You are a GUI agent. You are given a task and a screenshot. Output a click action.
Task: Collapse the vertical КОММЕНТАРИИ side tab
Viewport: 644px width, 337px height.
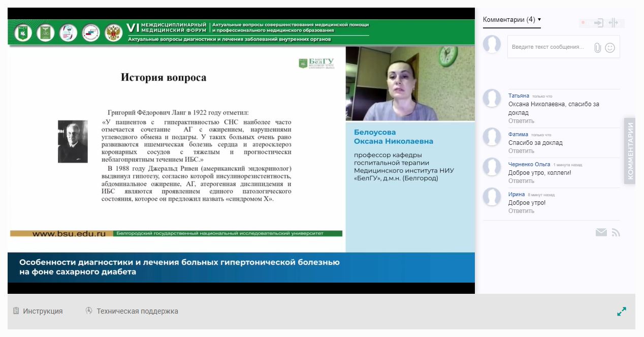[630, 151]
